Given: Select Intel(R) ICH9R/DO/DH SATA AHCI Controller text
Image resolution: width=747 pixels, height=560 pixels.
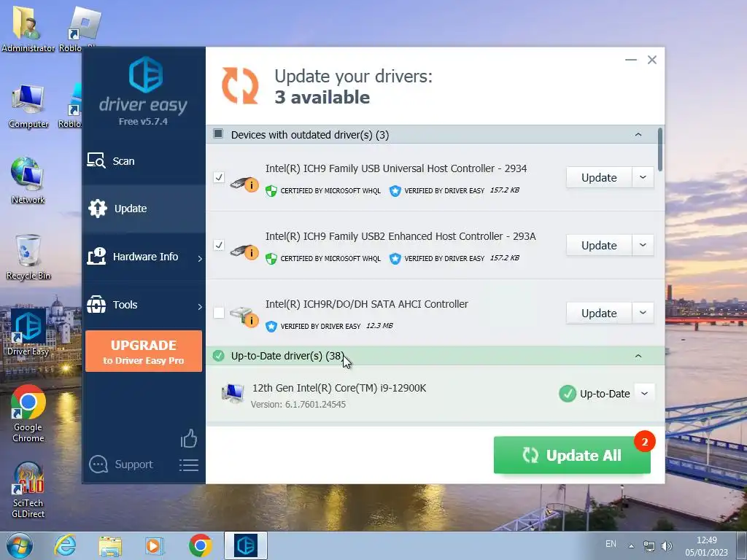Looking at the screenshot, I should [x=367, y=304].
